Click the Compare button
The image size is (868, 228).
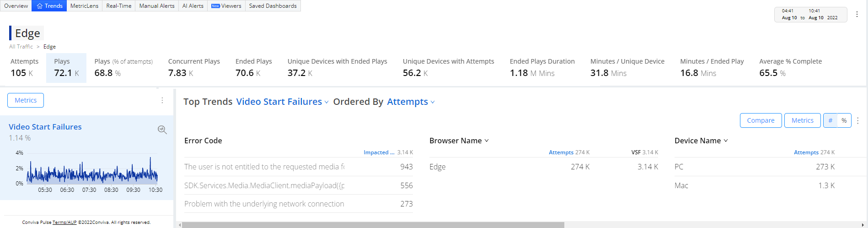(761, 120)
